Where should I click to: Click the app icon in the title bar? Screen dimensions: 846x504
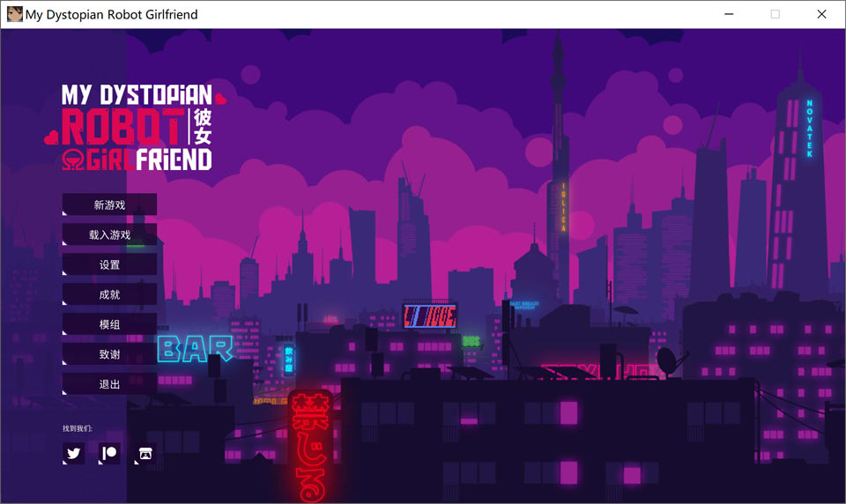[14, 14]
